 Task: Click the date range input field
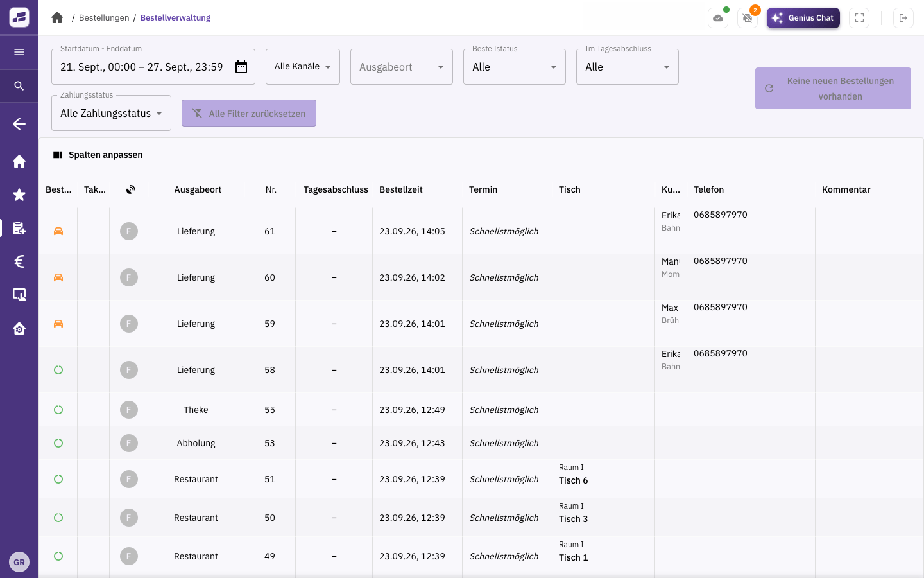click(x=153, y=67)
